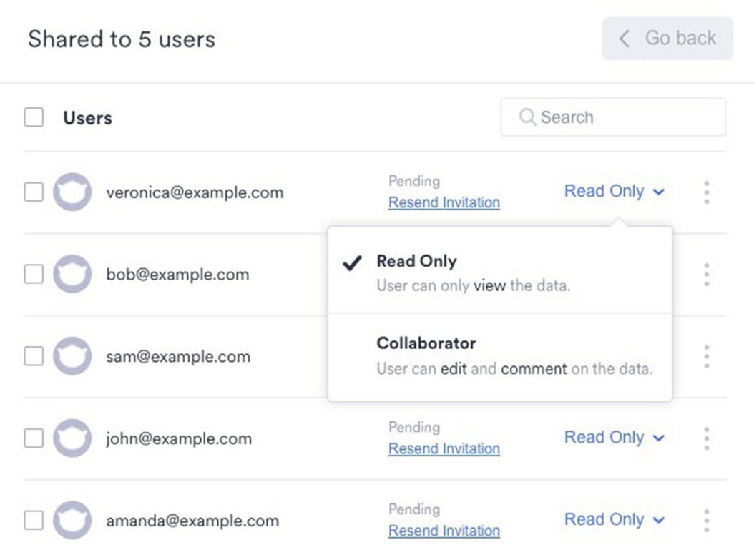Viewport: 754px width, 560px height.
Task: Resend Invitation to veronica@example.com
Action: click(x=444, y=203)
